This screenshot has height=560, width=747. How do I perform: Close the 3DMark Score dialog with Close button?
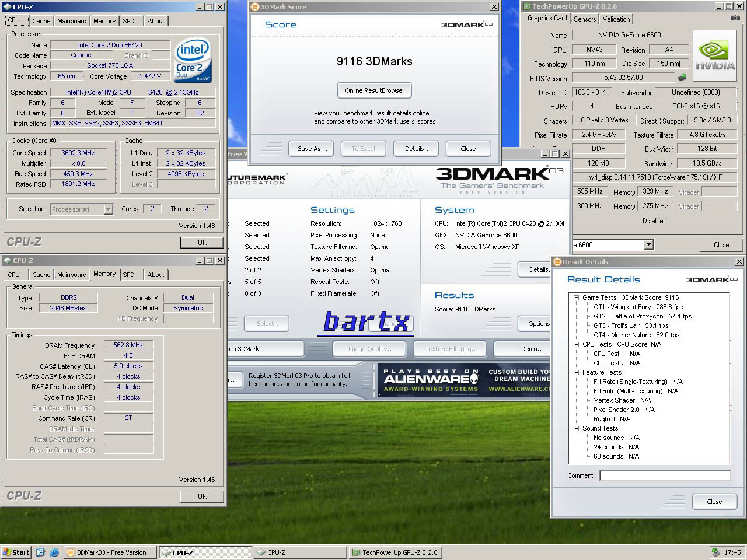point(468,149)
